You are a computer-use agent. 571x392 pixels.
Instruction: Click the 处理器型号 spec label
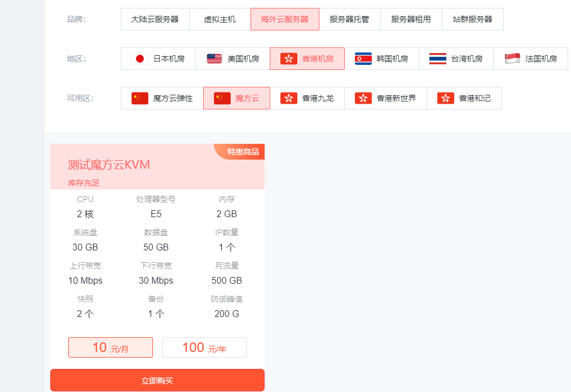156,199
